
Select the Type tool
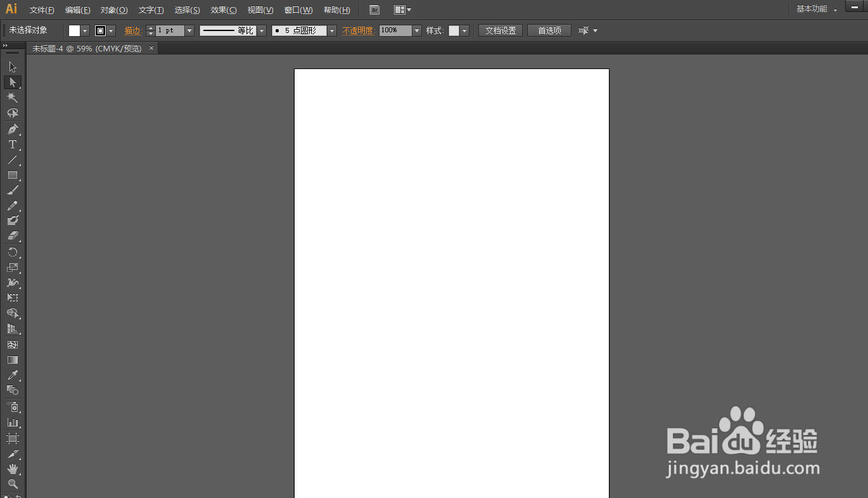pyautogui.click(x=13, y=144)
